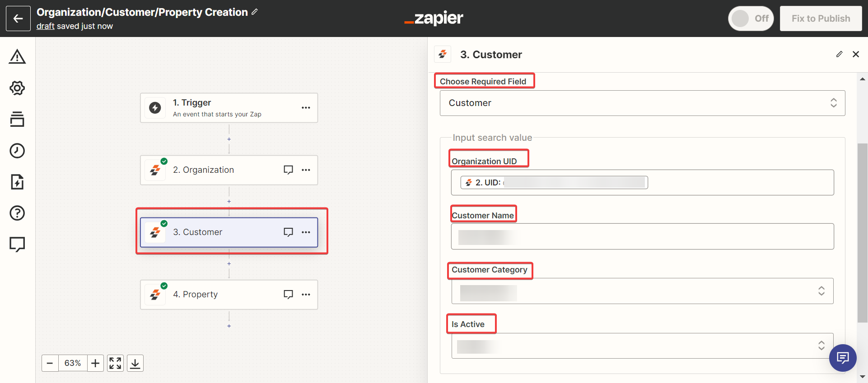The width and height of the screenshot is (868, 383).
Task: Fit the canvas to view
Action: point(115,363)
